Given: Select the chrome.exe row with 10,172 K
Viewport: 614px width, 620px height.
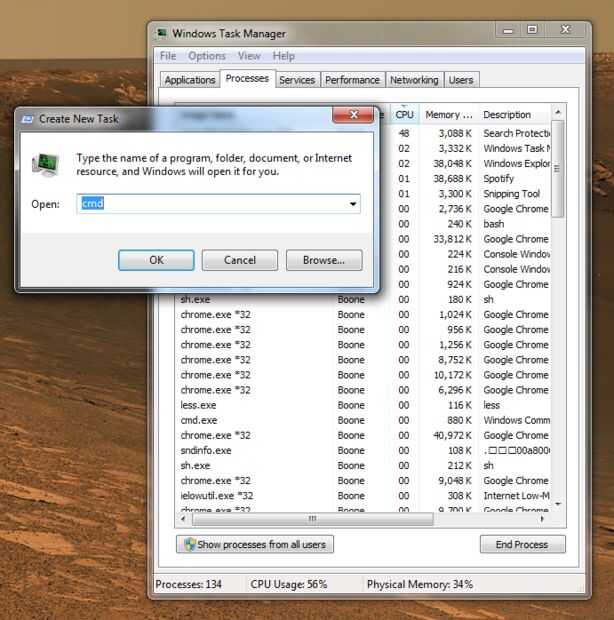Looking at the screenshot, I should pos(363,375).
